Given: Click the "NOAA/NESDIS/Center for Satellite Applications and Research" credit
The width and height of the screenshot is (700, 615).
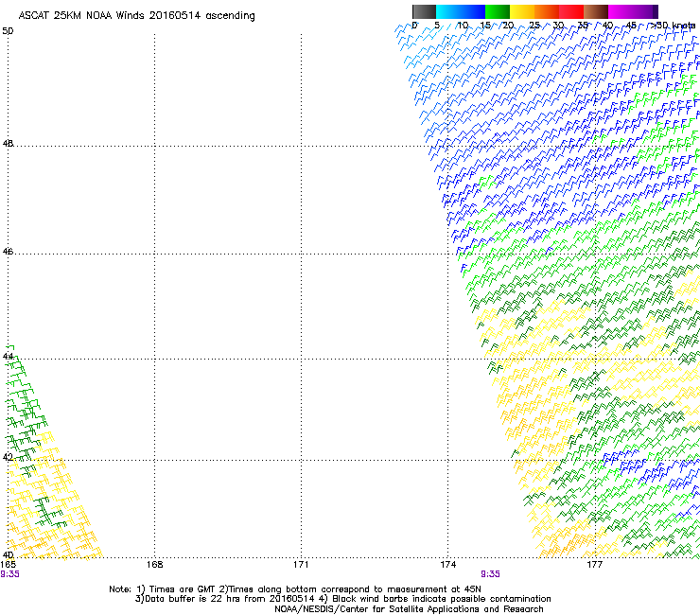Looking at the screenshot, I should pos(409,609).
